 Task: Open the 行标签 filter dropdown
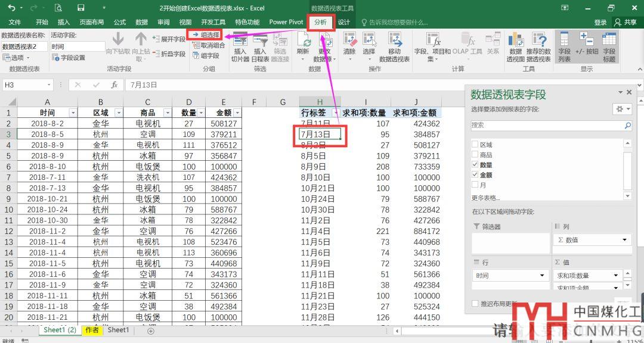point(335,113)
